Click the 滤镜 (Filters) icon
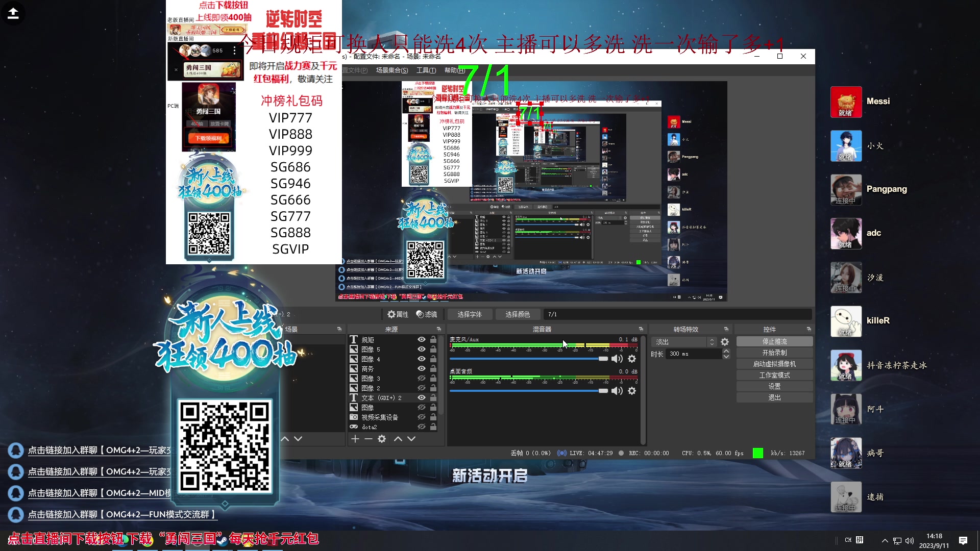 coord(420,314)
